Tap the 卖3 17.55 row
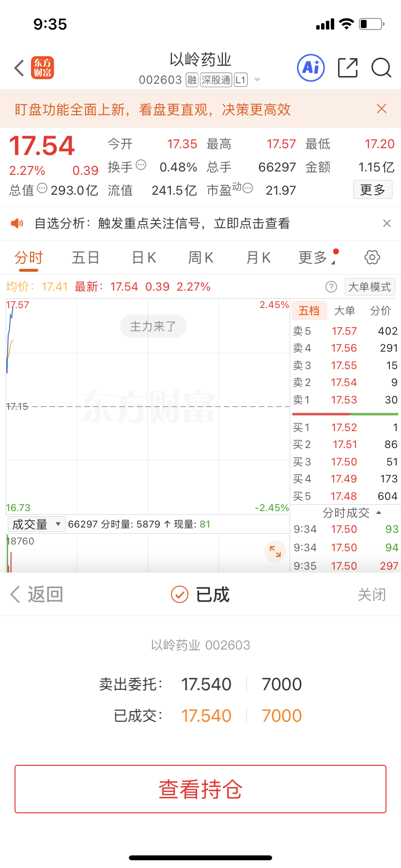This screenshot has width=401, height=868. click(345, 365)
